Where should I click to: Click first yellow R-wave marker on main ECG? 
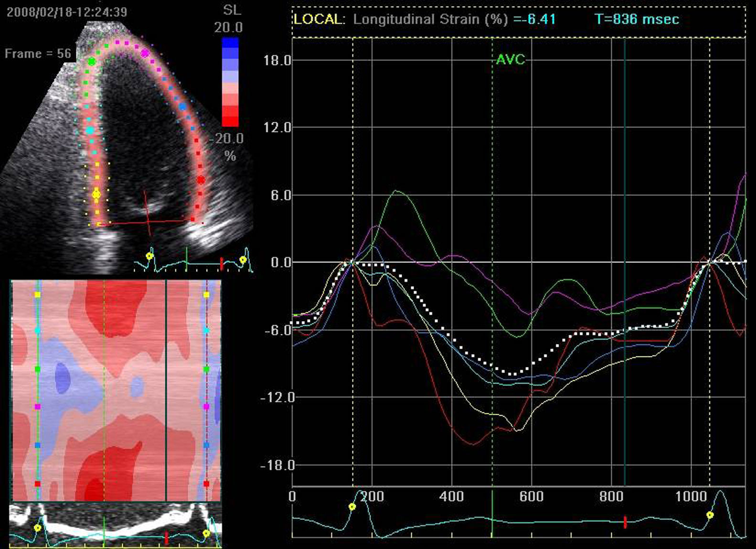(x=352, y=507)
